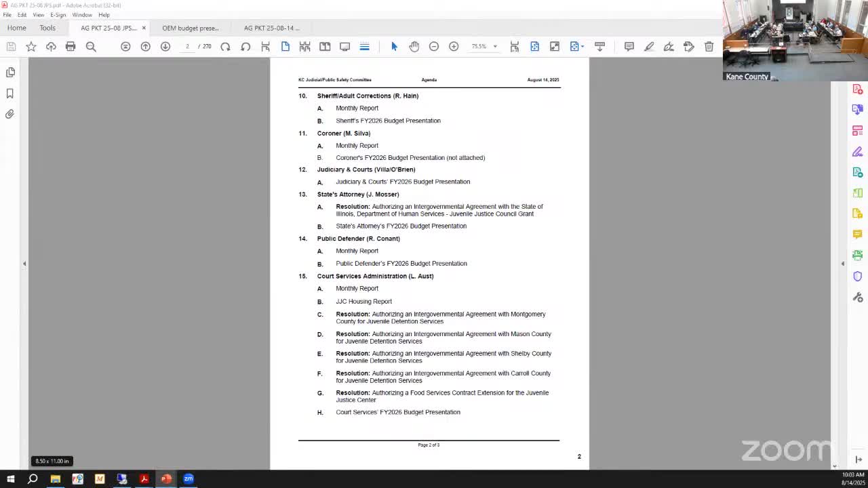Viewport: 868px width, 488px height.
Task: Zoom in with the plus button
Action: point(454,46)
